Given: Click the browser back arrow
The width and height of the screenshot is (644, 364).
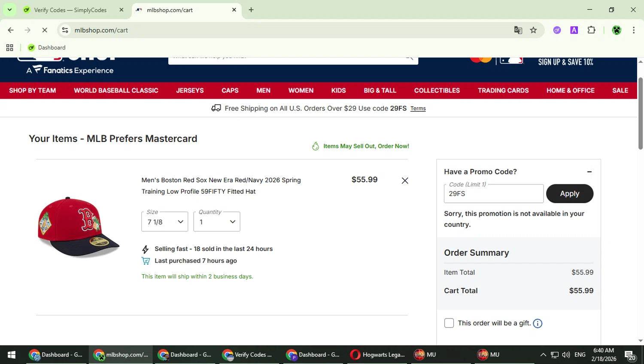Looking at the screenshot, I should click(x=11, y=30).
